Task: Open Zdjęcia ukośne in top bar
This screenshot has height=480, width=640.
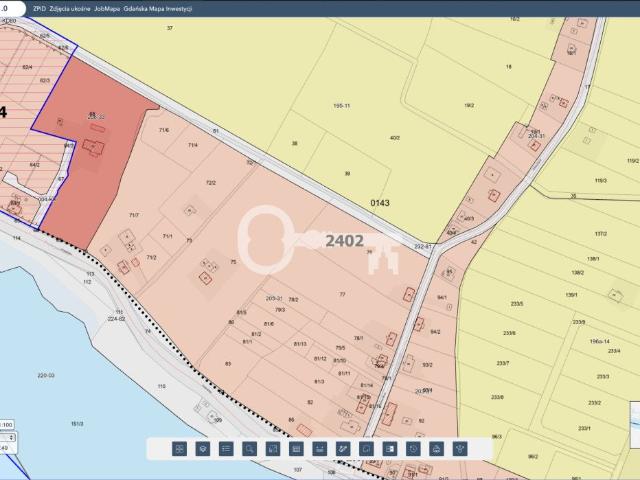Action: [84, 8]
